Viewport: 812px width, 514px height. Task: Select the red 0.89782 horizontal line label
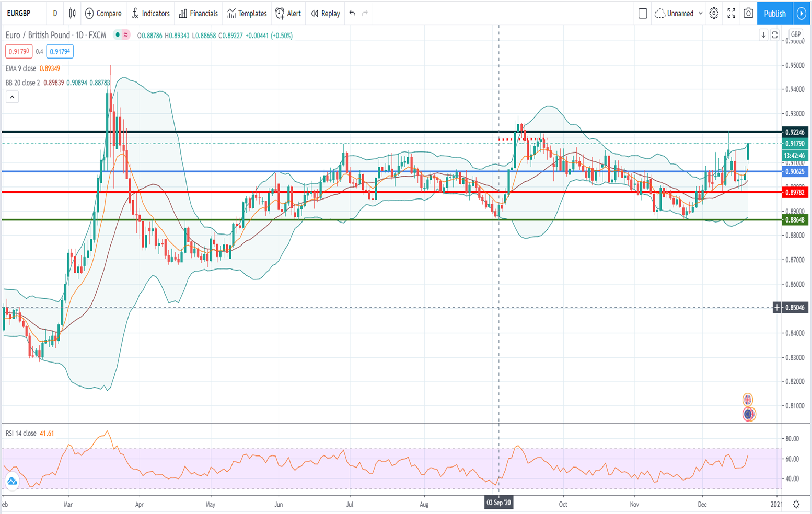click(x=794, y=193)
